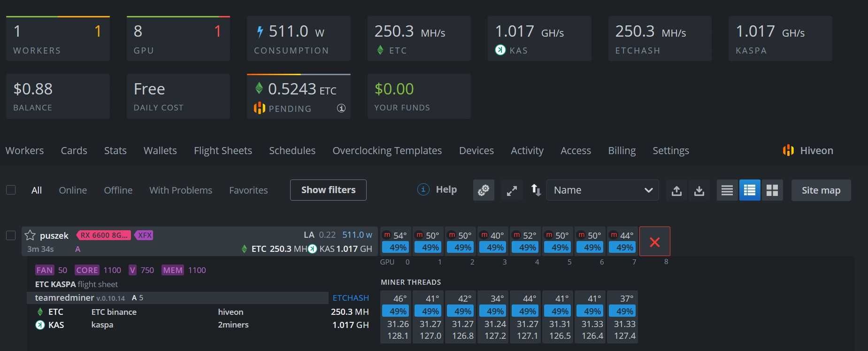Open the Devices tab
Image resolution: width=868 pixels, height=351 pixels.
click(476, 150)
